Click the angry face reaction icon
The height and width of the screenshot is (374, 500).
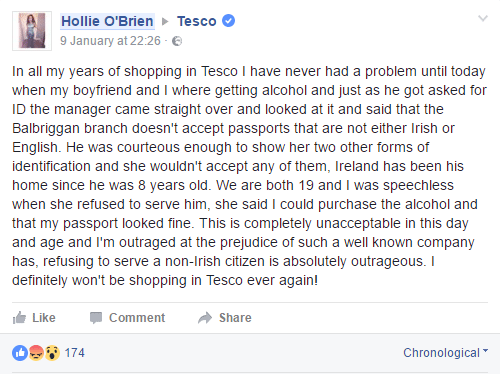[x=36, y=353]
